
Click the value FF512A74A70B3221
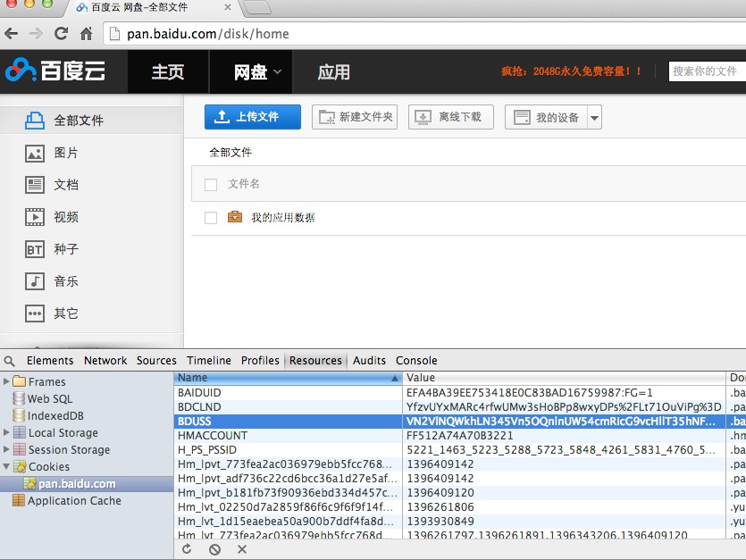point(459,435)
